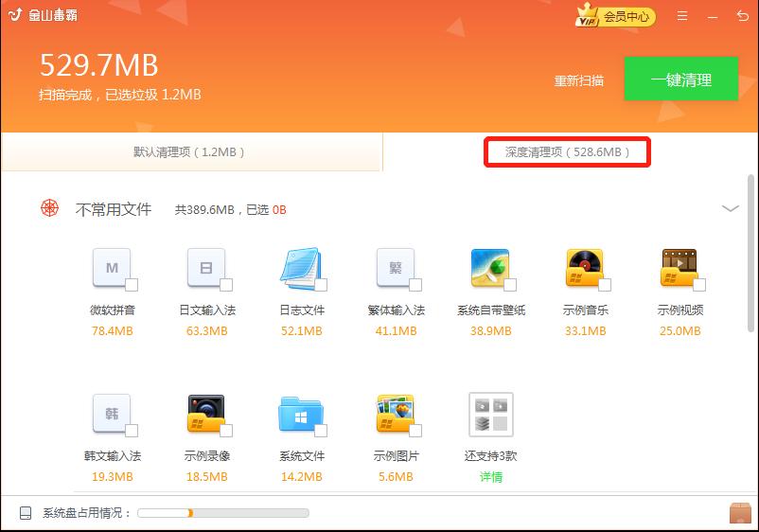Select the 微软拼音 icon
759x532 pixels.
(x=113, y=267)
